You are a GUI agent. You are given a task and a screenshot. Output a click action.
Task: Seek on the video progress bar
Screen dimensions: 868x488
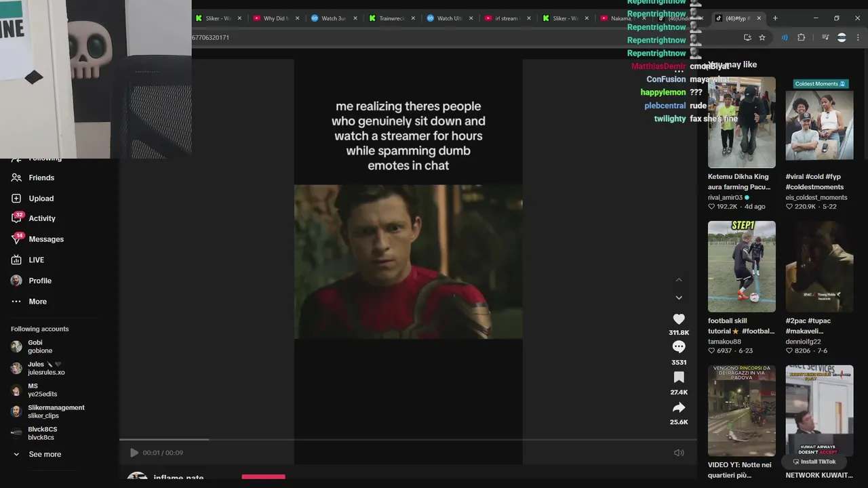coord(408,440)
